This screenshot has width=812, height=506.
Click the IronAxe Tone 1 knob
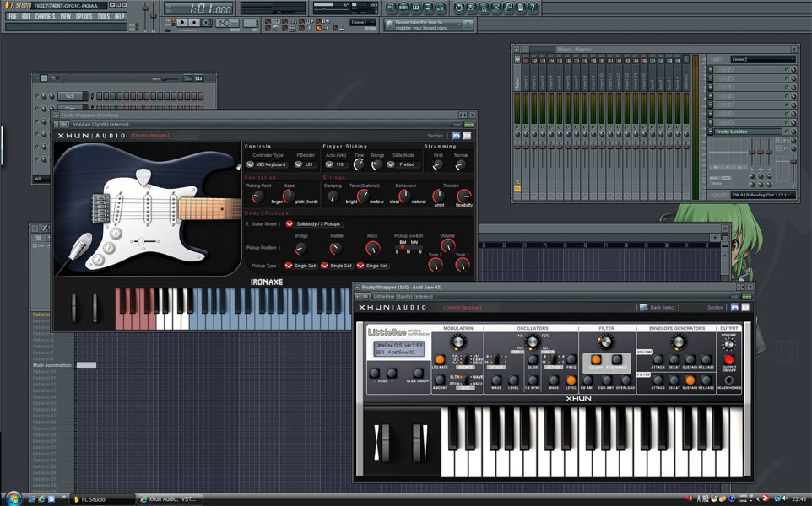pyautogui.click(x=462, y=265)
